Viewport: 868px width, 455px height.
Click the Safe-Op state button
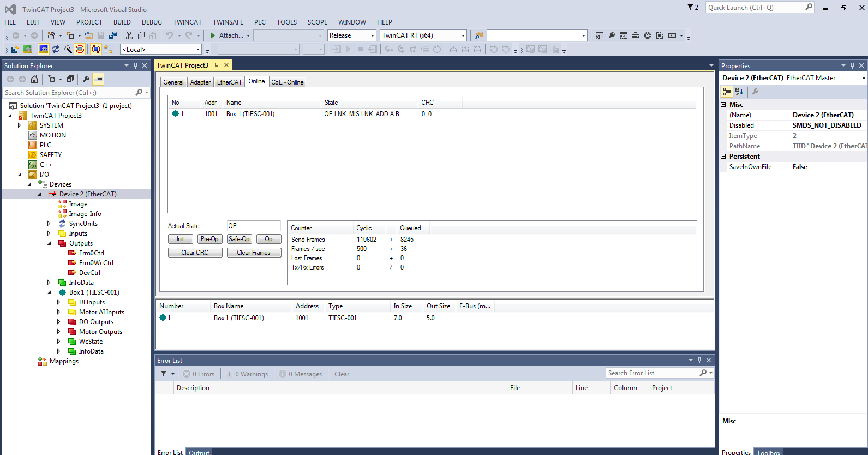(x=239, y=239)
